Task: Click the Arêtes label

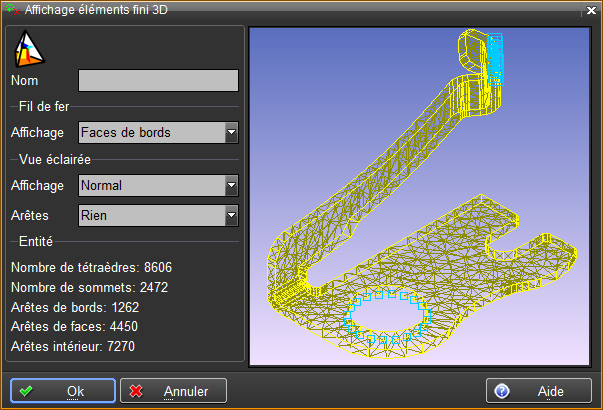Action: pos(30,216)
